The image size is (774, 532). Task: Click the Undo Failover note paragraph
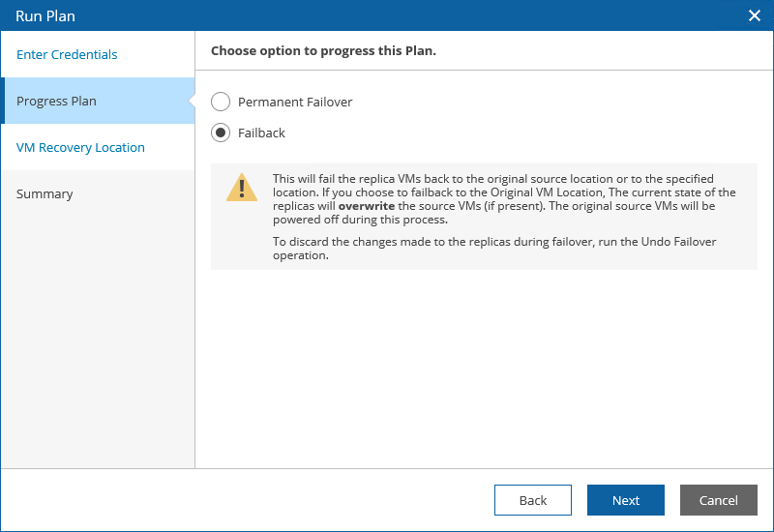pyautogui.click(x=493, y=249)
